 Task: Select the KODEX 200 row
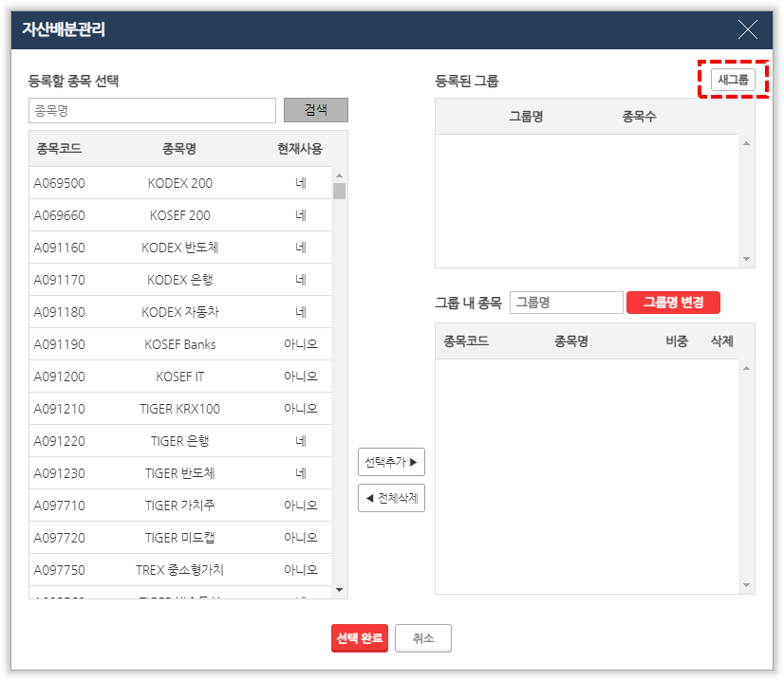point(180,183)
